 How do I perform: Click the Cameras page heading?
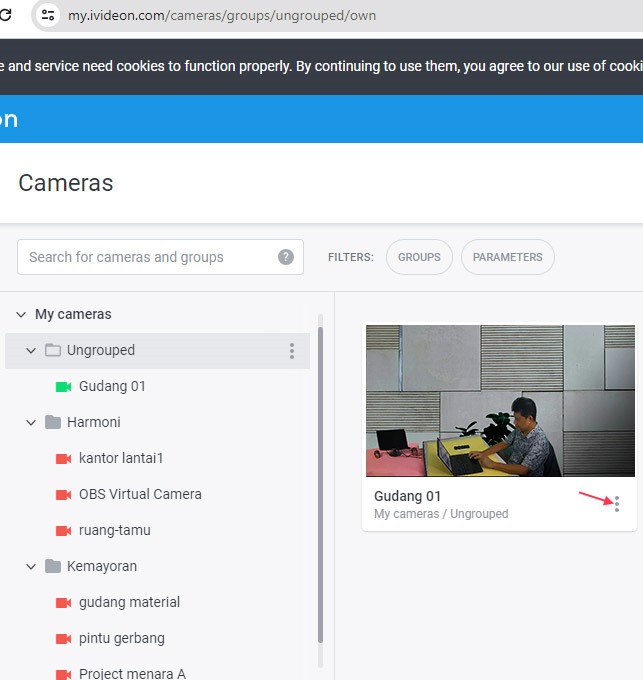(66, 183)
